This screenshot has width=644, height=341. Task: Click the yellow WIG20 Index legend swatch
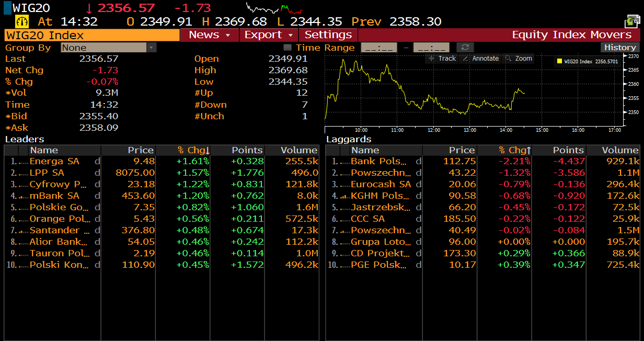559,61
